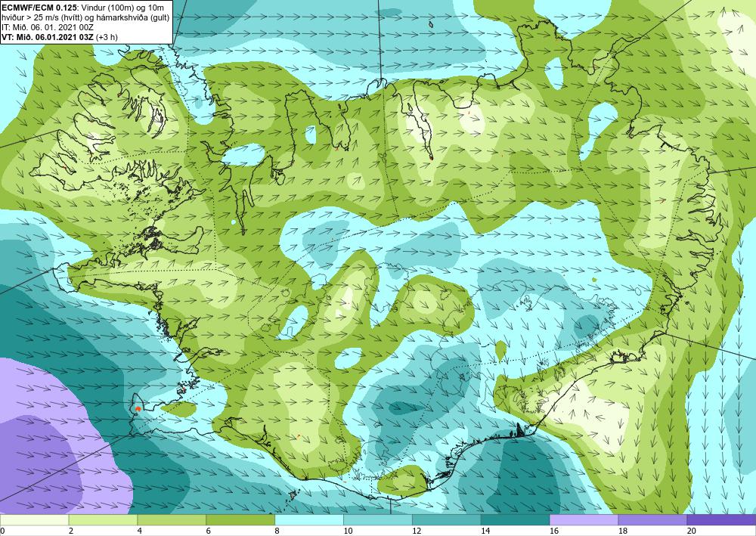This screenshot has height=536, width=756.
Task: Click the legend label '16'
Action: [554, 531]
